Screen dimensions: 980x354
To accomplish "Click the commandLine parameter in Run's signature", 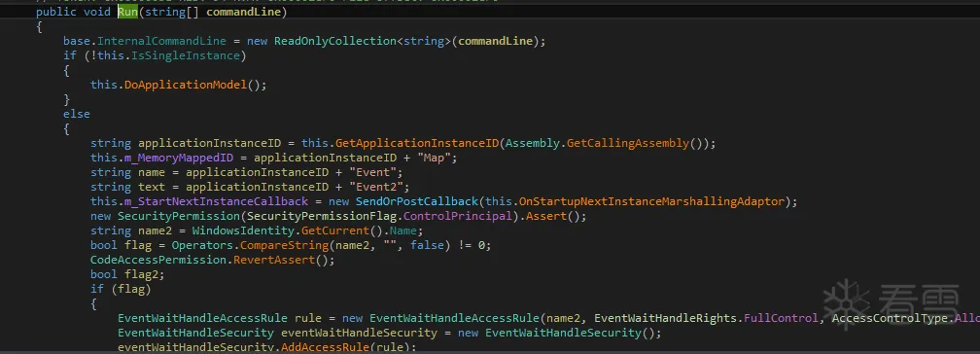I will click(244, 12).
